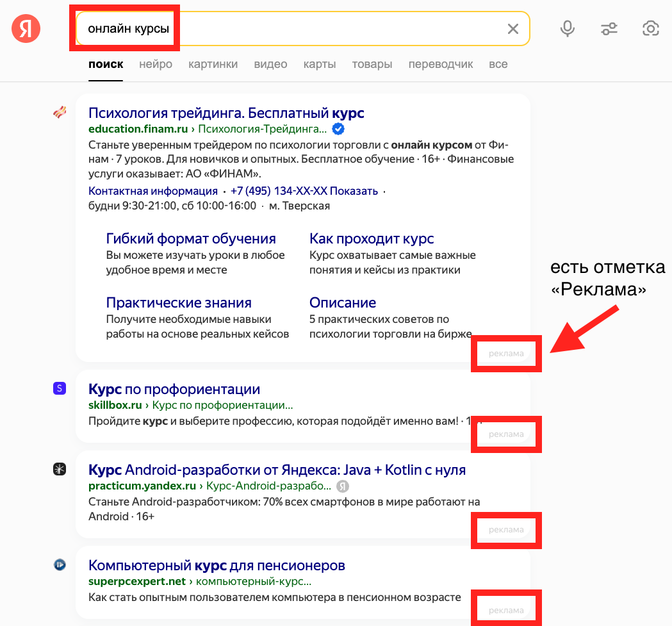Image resolution: width=672 pixels, height=626 pixels.
Task: Click the practicum.yandex.ru domain link
Action: 142,486
